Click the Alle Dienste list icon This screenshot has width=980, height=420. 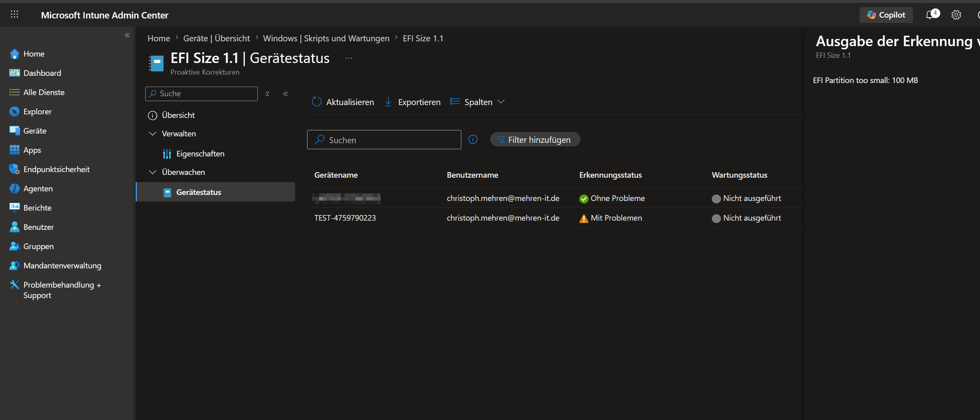14,92
